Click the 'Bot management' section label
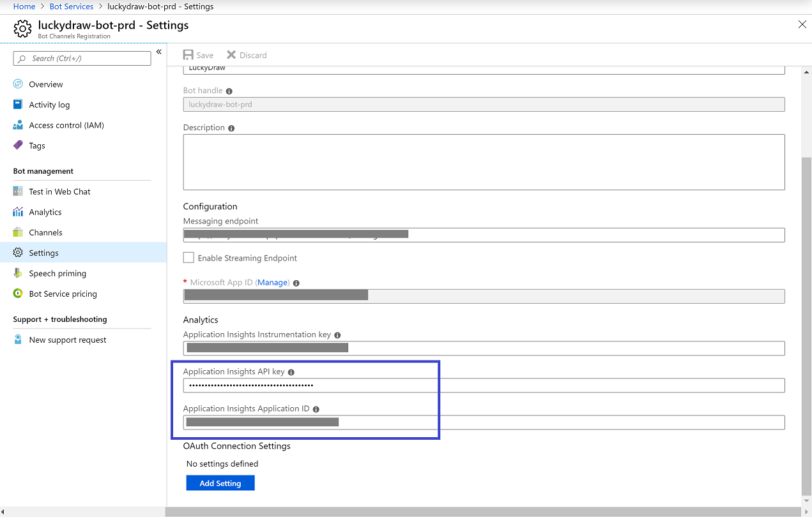The width and height of the screenshot is (812, 517). pos(43,171)
